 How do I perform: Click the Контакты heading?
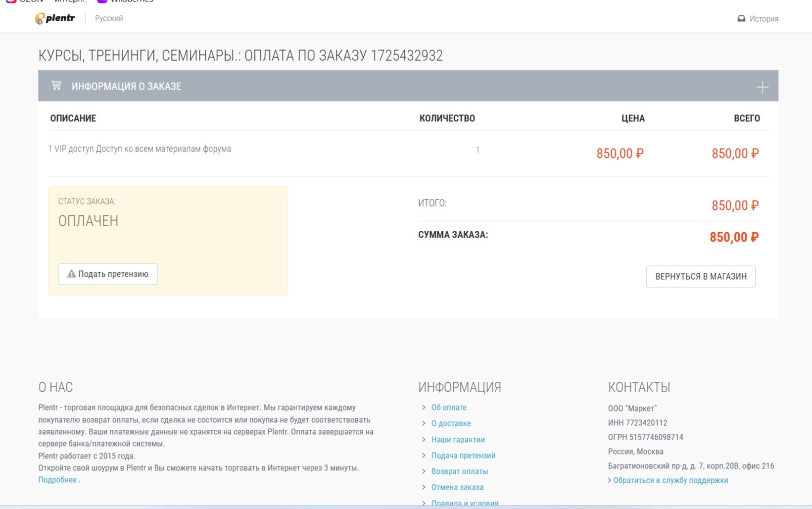click(x=639, y=387)
